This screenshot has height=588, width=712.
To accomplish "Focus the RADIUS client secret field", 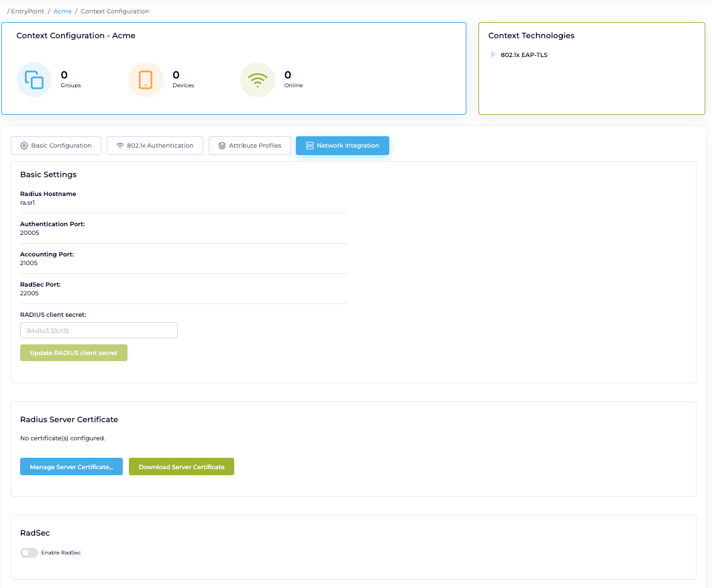I will [99, 330].
